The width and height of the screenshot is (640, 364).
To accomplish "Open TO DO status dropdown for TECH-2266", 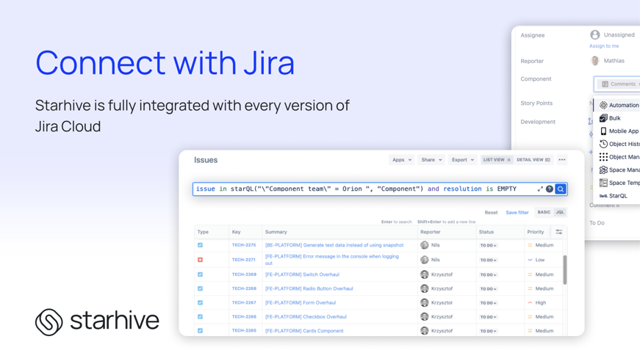I will click(x=488, y=317).
